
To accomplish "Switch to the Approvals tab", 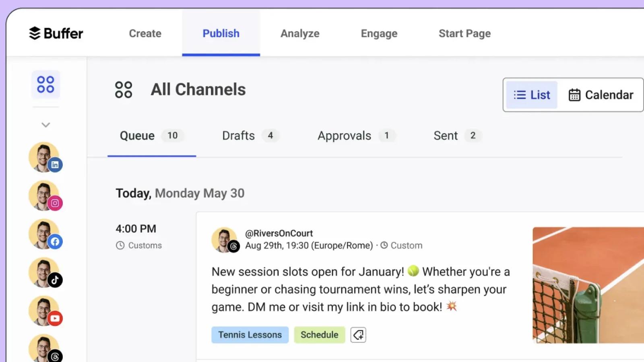I will pyautogui.click(x=356, y=136).
